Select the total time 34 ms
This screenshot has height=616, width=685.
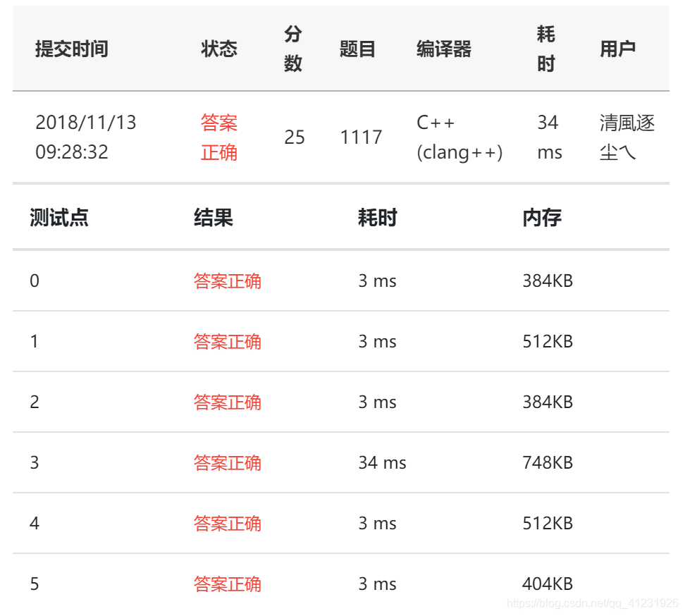point(550,137)
